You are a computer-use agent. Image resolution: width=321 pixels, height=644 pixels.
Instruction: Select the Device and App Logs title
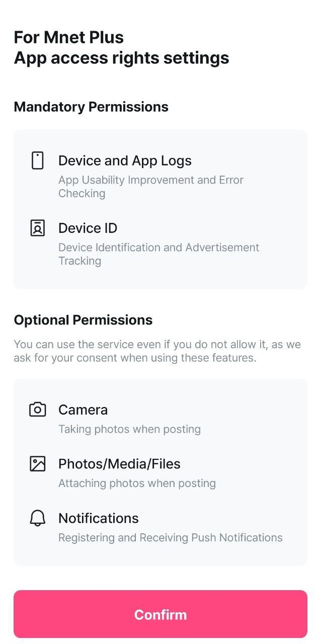point(125,160)
